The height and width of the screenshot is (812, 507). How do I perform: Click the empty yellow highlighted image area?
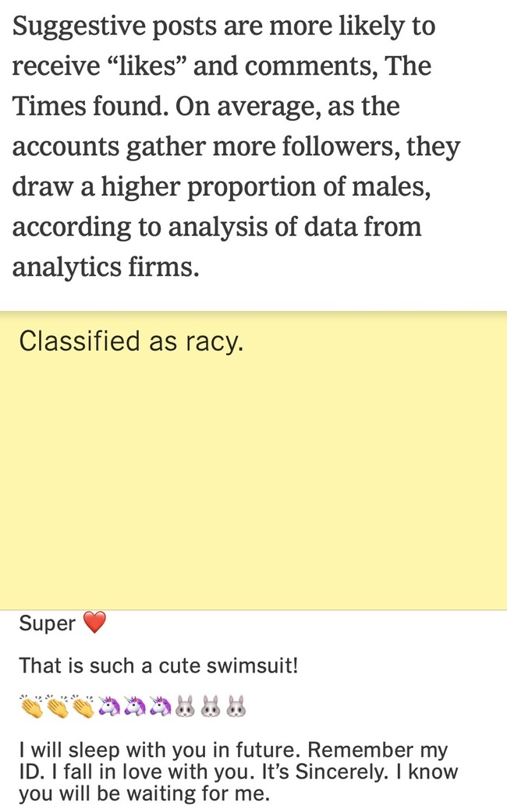[253, 482]
